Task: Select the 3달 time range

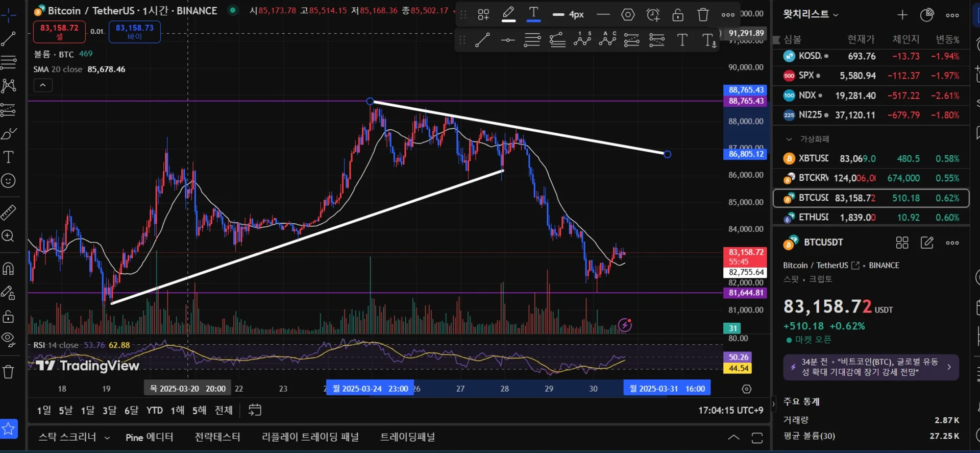Action: 109,410
